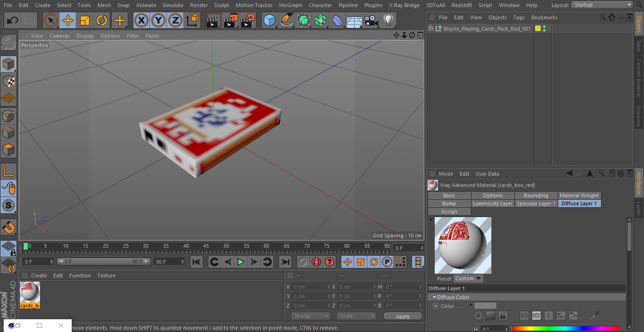Open the Array/MoGraph modeling objects icon

[x=321, y=21]
